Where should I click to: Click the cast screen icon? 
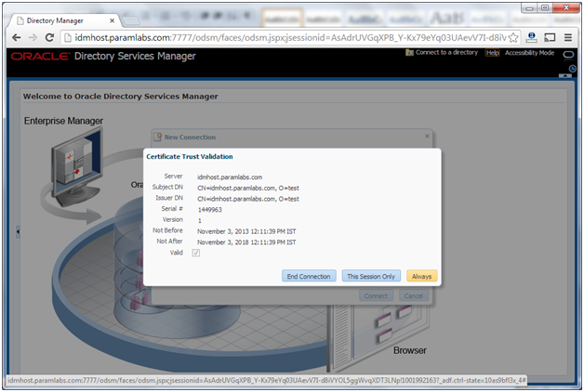pos(550,37)
